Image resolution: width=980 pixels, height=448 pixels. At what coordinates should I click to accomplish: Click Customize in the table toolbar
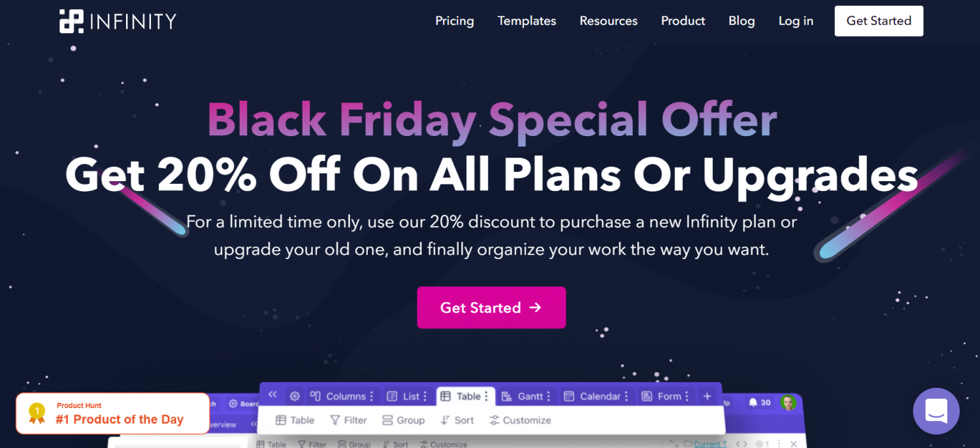tap(520, 421)
